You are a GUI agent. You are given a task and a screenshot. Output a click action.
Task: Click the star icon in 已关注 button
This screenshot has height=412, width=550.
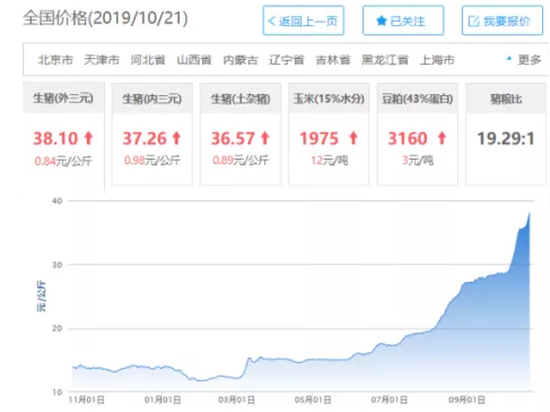point(381,21)
